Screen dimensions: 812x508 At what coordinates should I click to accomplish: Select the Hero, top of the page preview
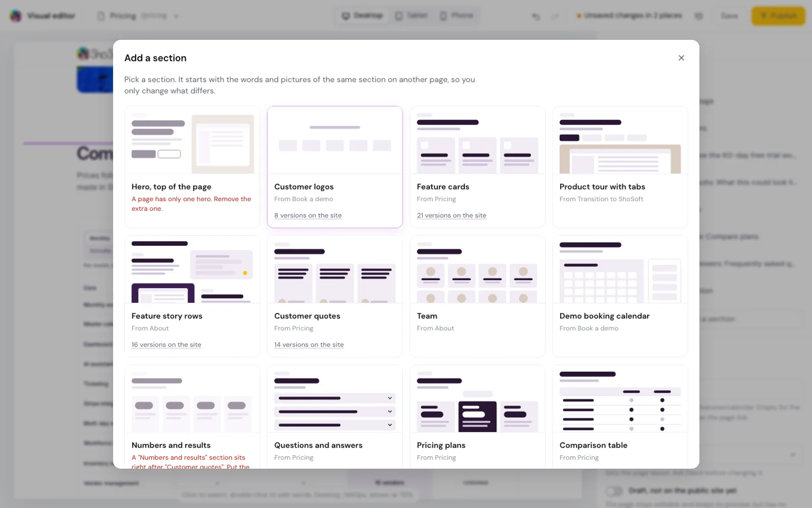[x=192, y=140]
